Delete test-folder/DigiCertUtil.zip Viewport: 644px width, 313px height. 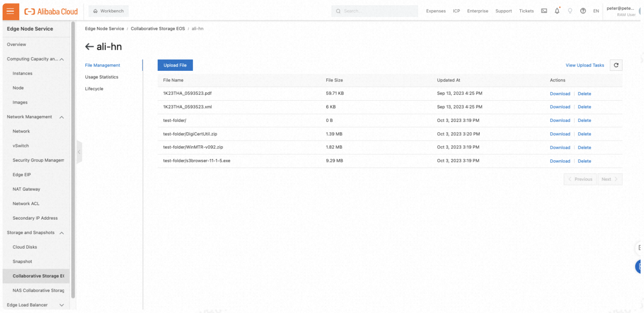(584, 134)
